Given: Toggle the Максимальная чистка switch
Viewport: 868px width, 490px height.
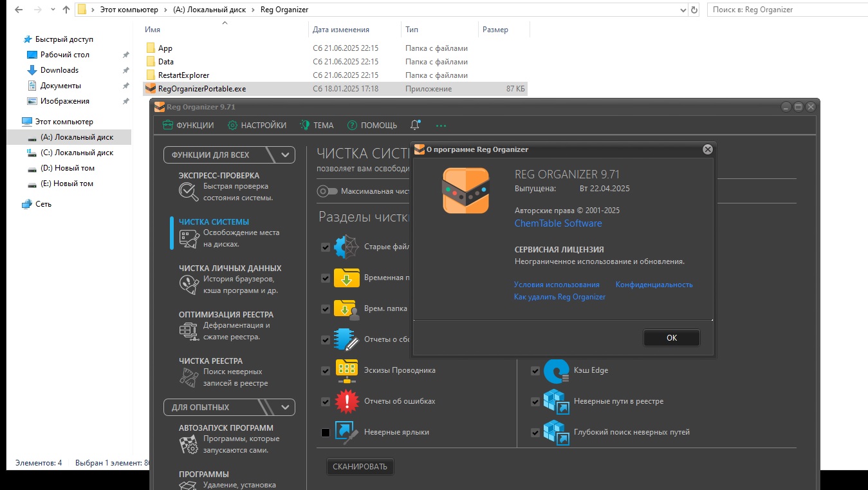Looking at the screenshot, I should pos(327,191).
